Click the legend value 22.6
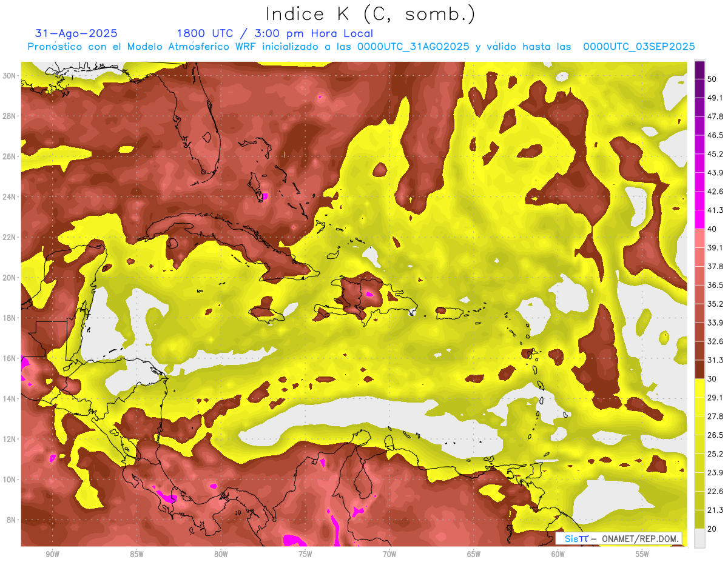 pyautogui.click(x=715, y=491)
